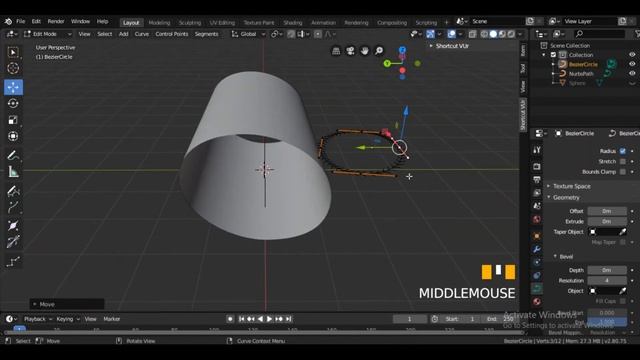Open the Control Points menu
640x360 pixels.
pos(172,34)
